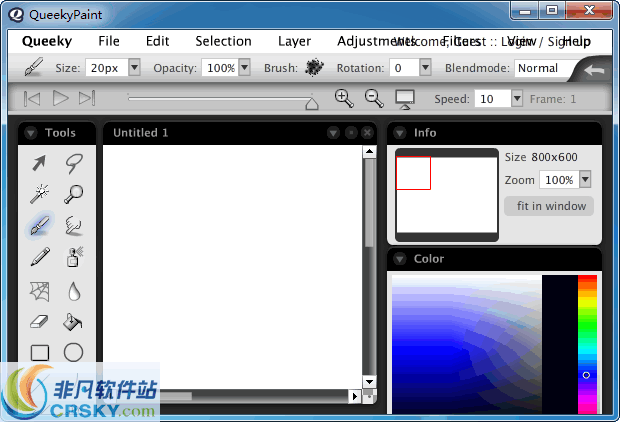
Task: Click the brush icon in options bar
Action: pos(34,67)
